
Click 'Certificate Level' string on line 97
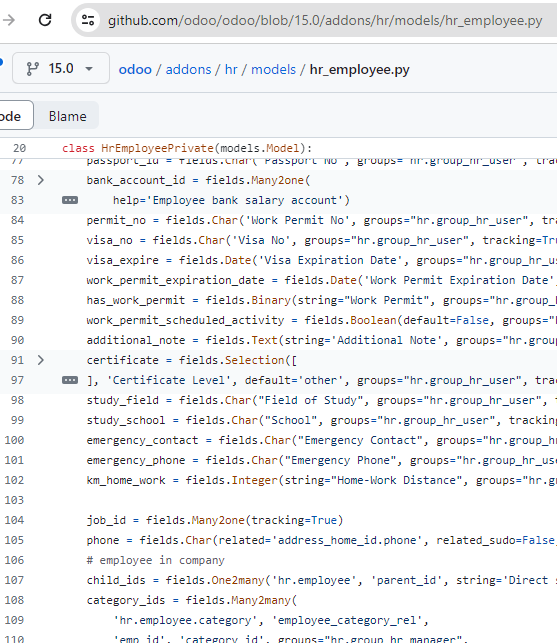[169, 380]
